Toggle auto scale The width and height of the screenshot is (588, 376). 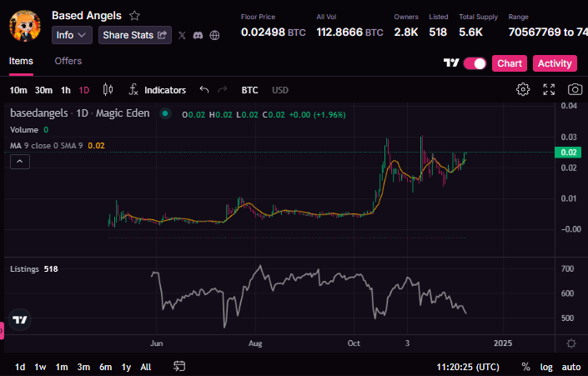(570, 367)
